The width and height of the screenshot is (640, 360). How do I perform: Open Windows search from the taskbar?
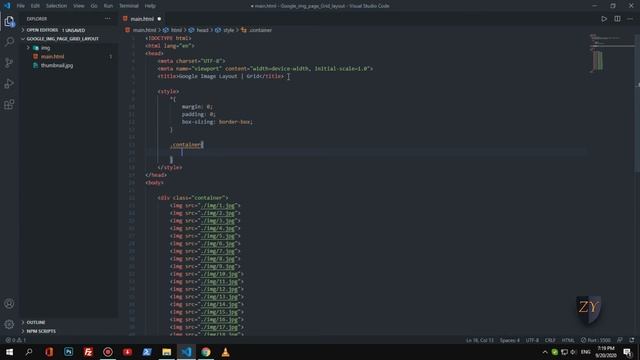(29, 352)
